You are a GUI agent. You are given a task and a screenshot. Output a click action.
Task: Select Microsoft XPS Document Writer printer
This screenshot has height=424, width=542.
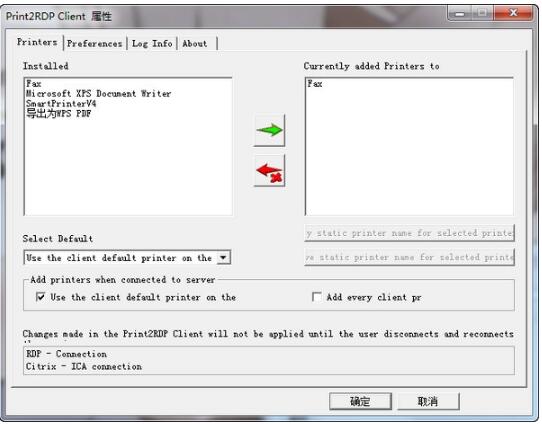[x=99, y=94]
